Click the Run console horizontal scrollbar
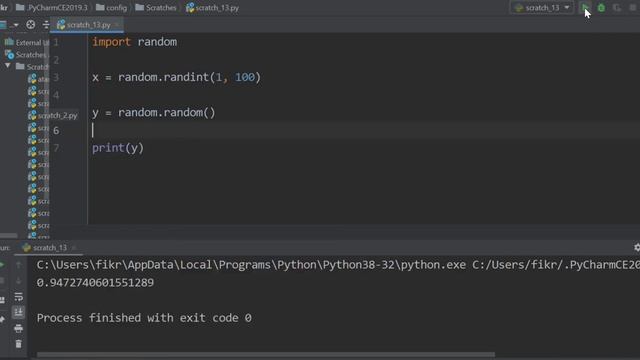Image resolution: width=640 pixels, height=360 pixels. [265, 354]
